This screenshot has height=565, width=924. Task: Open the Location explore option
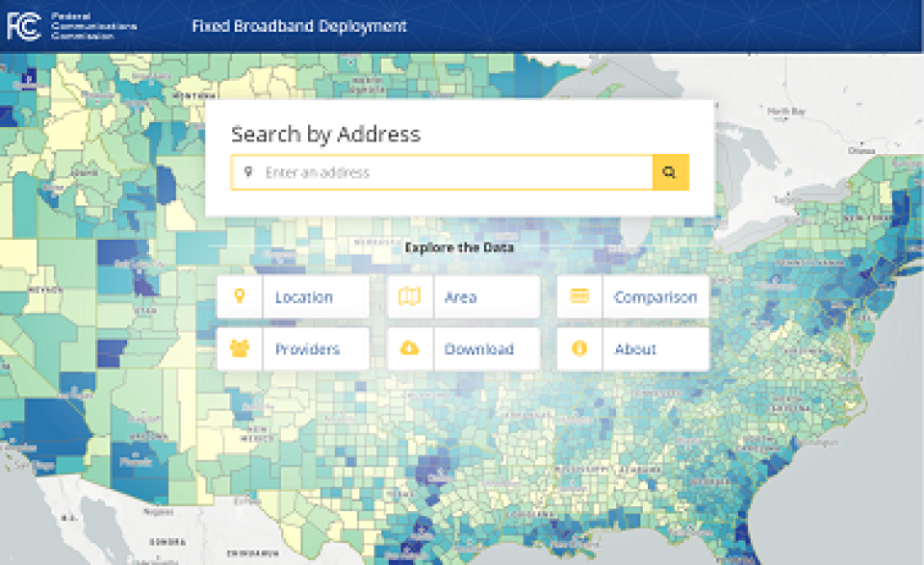pos(304,297)
